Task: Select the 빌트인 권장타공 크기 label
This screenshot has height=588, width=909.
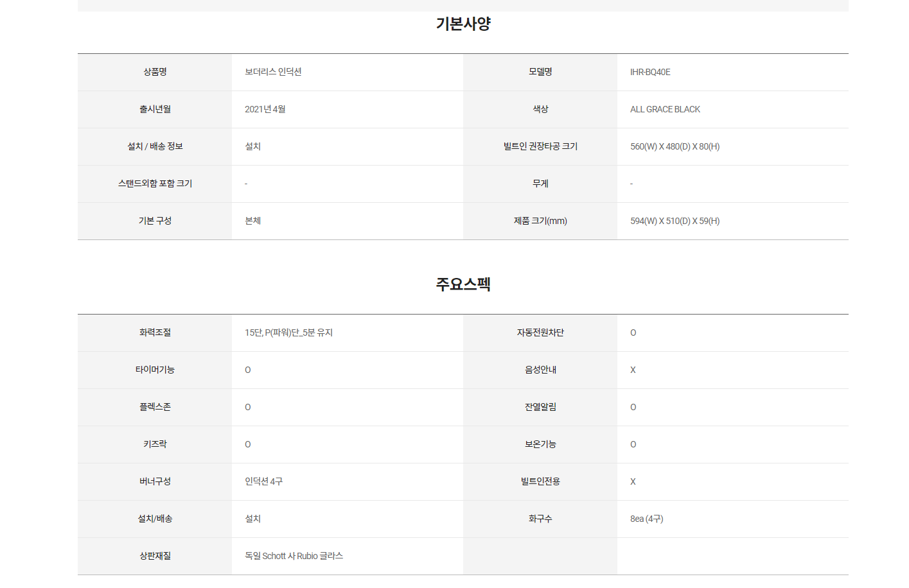Action: point(540,146)
